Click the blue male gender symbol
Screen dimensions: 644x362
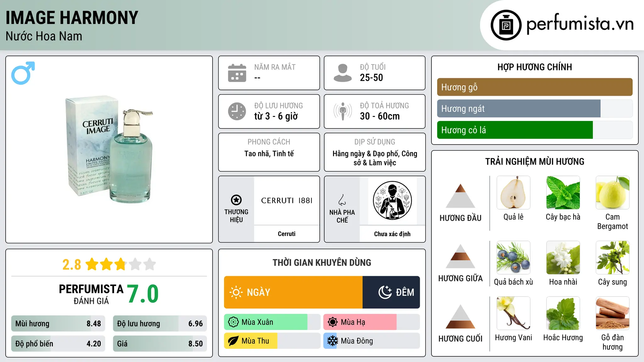tap(23, 73)
